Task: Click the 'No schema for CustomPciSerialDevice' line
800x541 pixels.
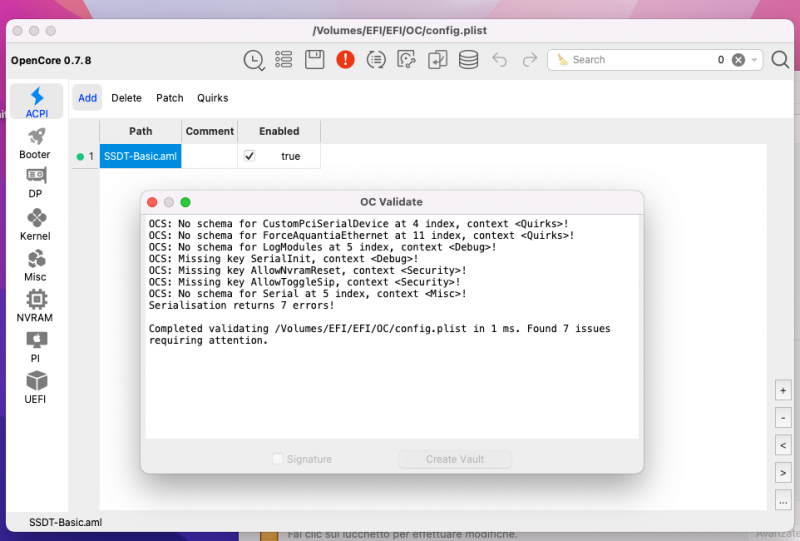Action: tap(359, 224)
